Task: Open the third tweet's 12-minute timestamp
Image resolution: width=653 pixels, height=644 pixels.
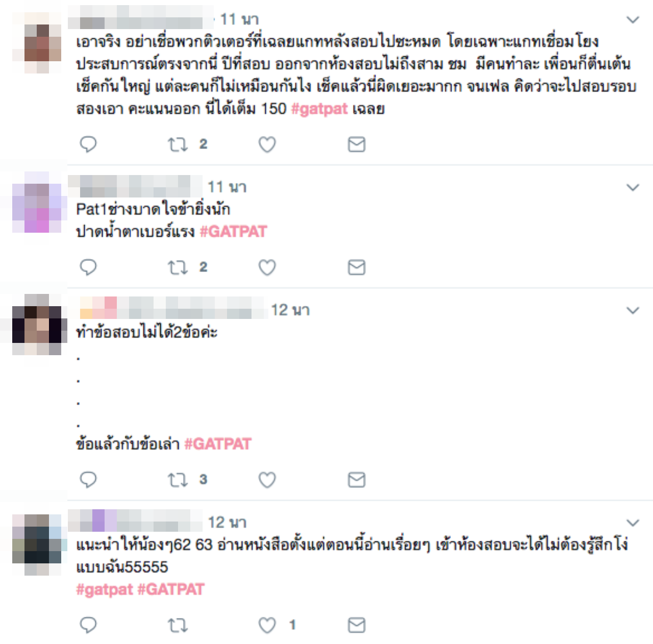Action: click(290, 310)
